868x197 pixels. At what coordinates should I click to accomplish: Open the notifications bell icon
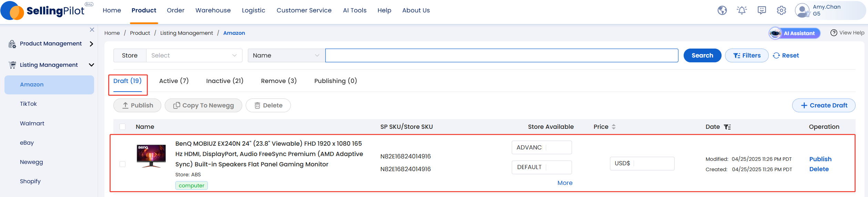point(742,10)
